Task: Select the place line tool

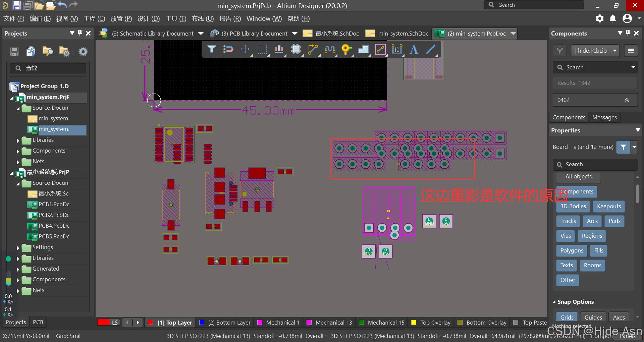Action: 431,49
